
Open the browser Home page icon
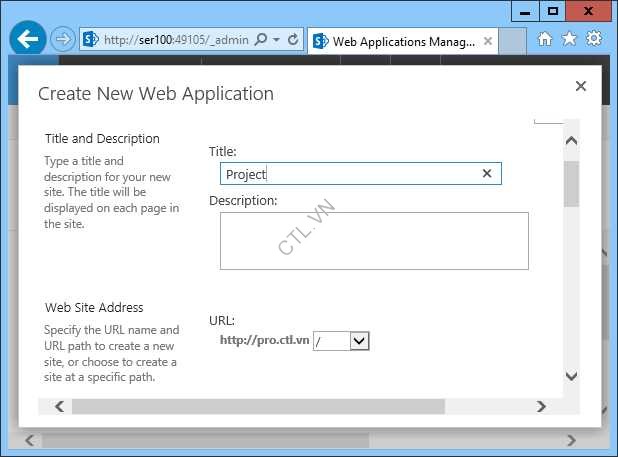coord(545,39)
